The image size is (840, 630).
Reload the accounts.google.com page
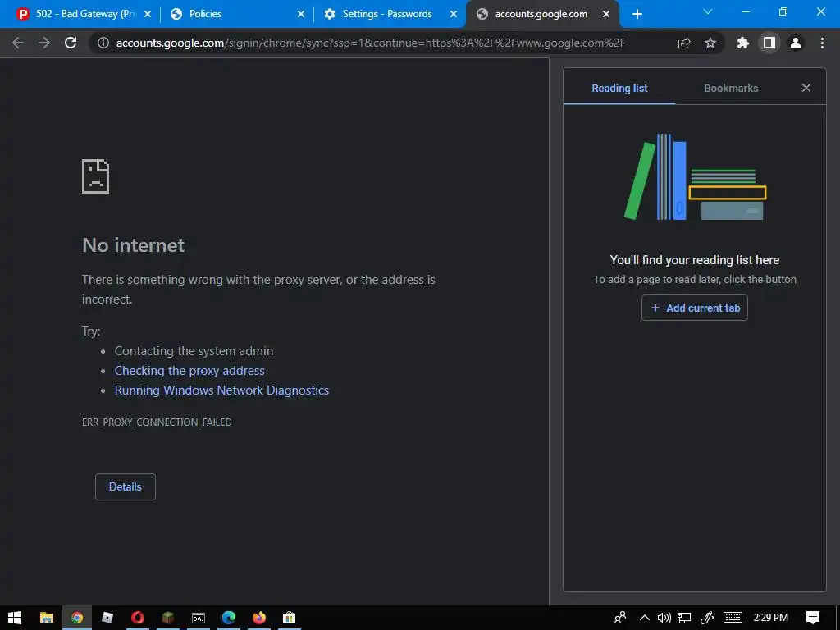(71, 43)
